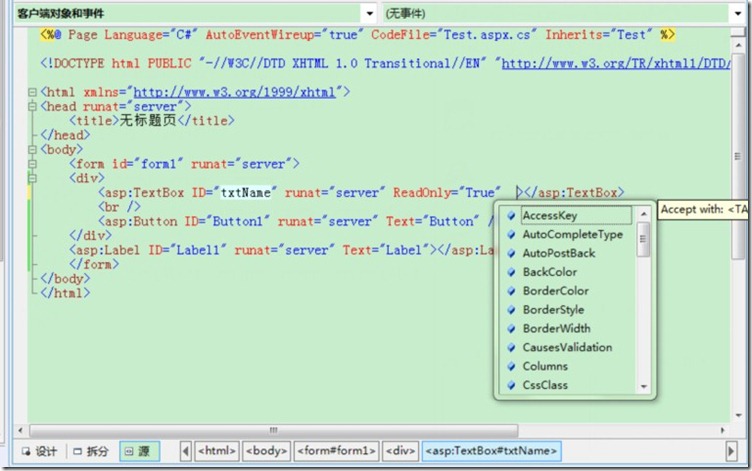The image size is (752, 471).
Task: Click the editor split bar handle
Action: pyautogui.click(x=738, y=33)
